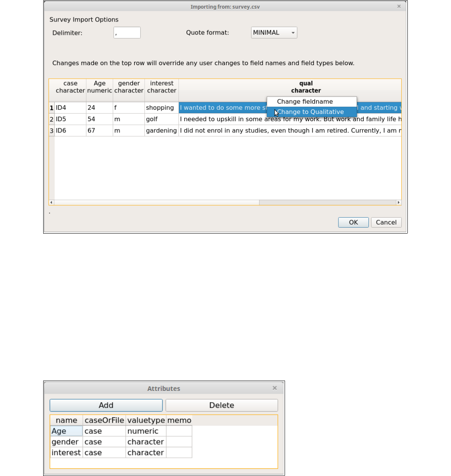Image resolution: width=451 pixels, height=476 pixels.
Task: Select the ID4 cell
Action: pos(70,108)
